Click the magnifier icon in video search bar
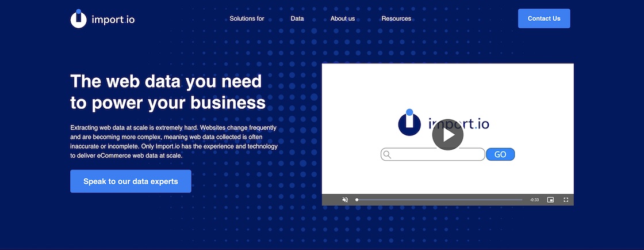 386,154
